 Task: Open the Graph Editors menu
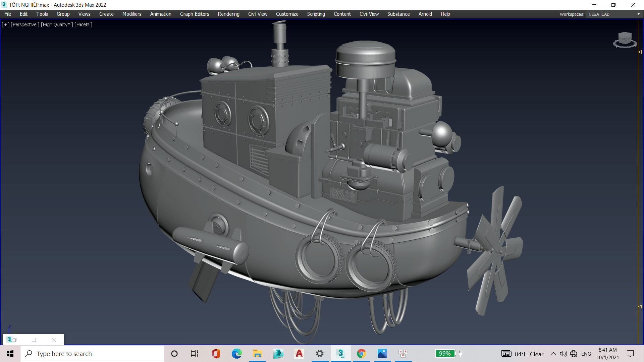click(x=194, y=14)
